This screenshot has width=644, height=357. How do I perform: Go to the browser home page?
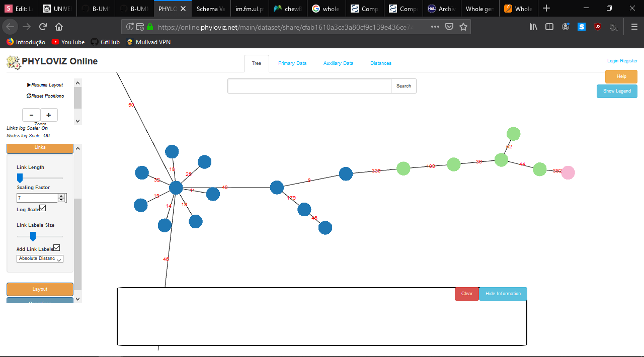[59, 27]
